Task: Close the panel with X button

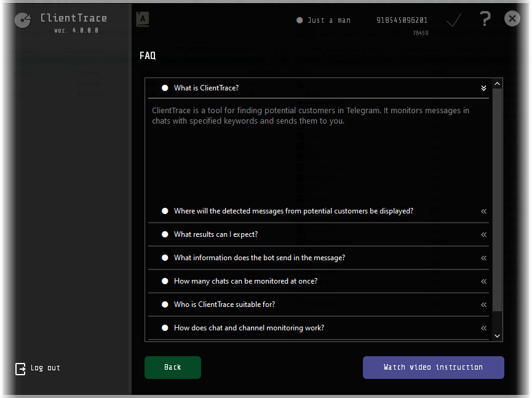Action: click(512, 19)
